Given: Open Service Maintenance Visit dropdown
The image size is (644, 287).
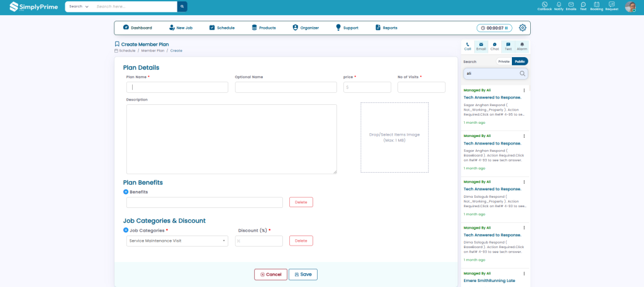Looking at the screenshot, I should click(177, 241).
